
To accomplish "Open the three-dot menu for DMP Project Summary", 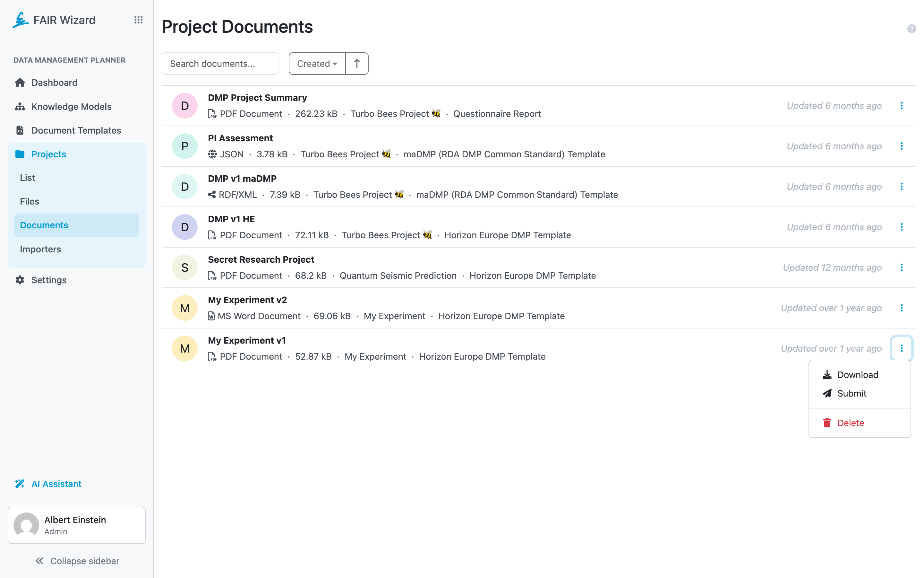I will coord(902,106).
